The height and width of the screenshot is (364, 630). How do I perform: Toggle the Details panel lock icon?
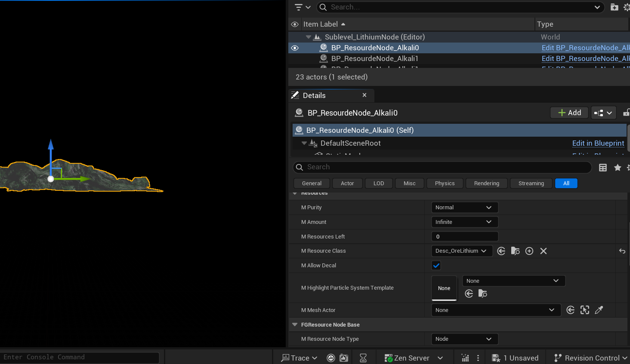[627, 113]
